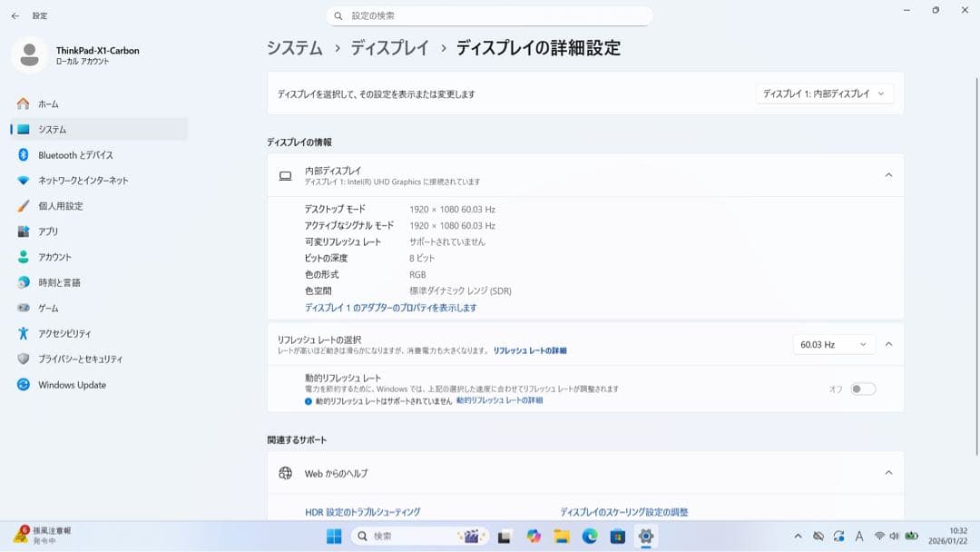The image size is (980, 552).
Task: Launch File Explorer from the taskbar
Action: [x=560, y=536]
